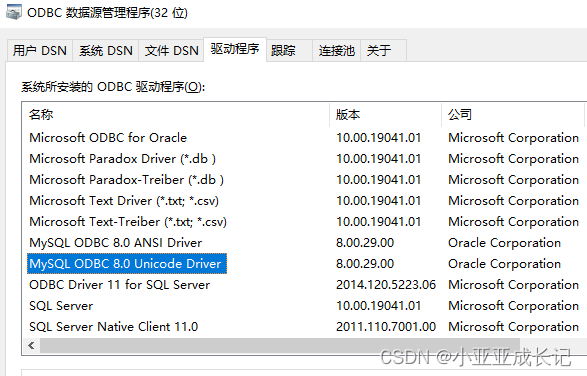This screenshot has height=376, width=587.
Task: Select Microsoft ODBC for Oracle driver
Action: coord(108,138)
